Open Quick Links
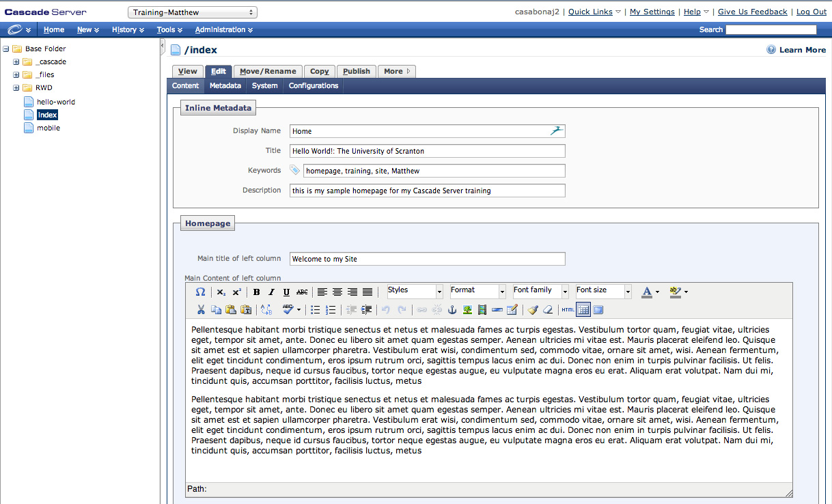832x504 pixels. click(x=594, y=12)
